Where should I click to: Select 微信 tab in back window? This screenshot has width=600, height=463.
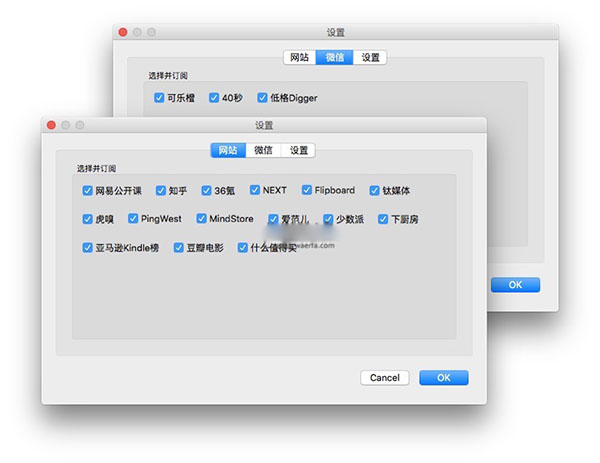click(334, 57)
